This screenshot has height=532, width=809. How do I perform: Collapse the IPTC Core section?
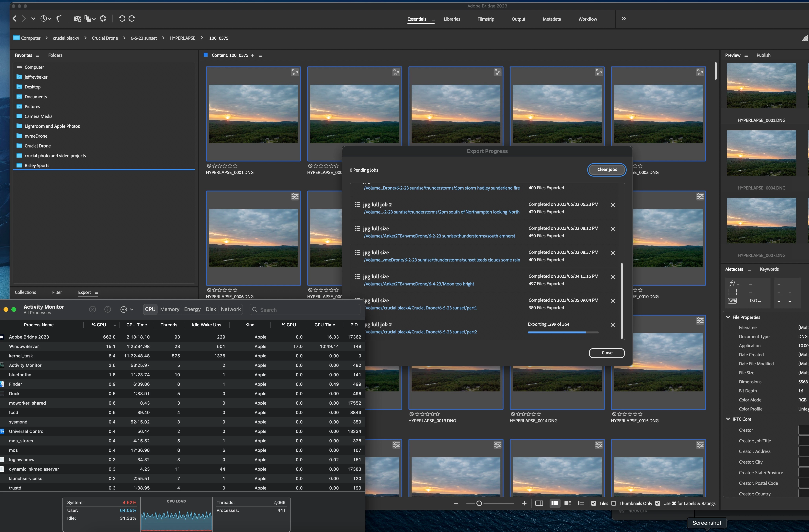(x=728, y=419)
